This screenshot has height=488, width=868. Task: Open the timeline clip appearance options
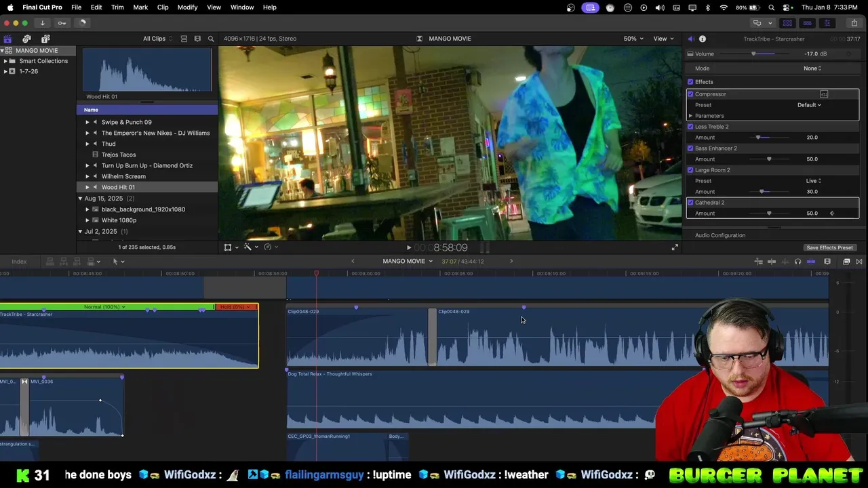click(827, 262)
